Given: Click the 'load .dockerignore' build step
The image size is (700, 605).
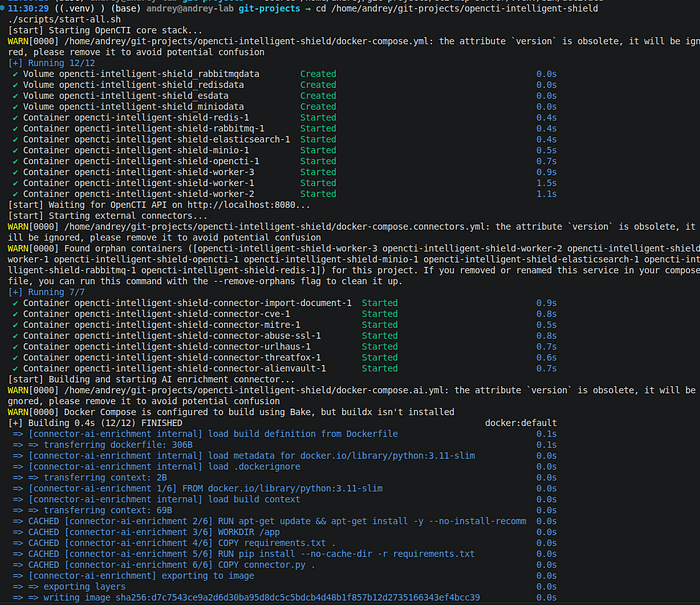Looking at the screenshot, I should (x=284, y=467).
